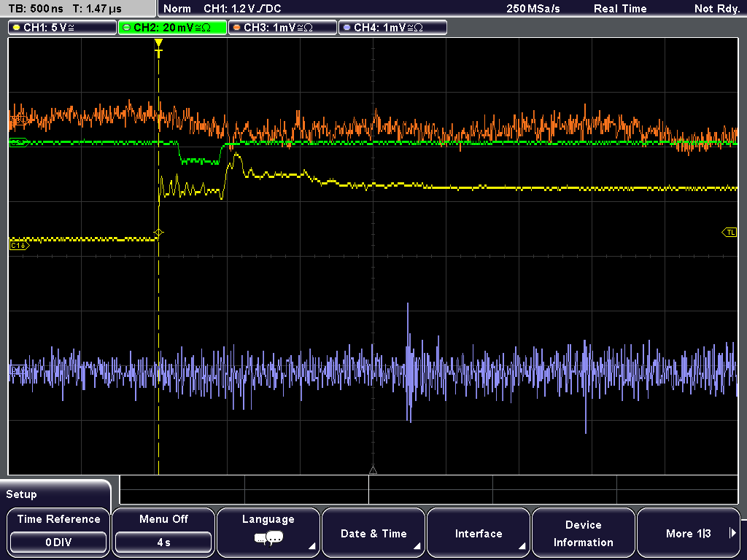Open Device Information

(x=583, y=532)
